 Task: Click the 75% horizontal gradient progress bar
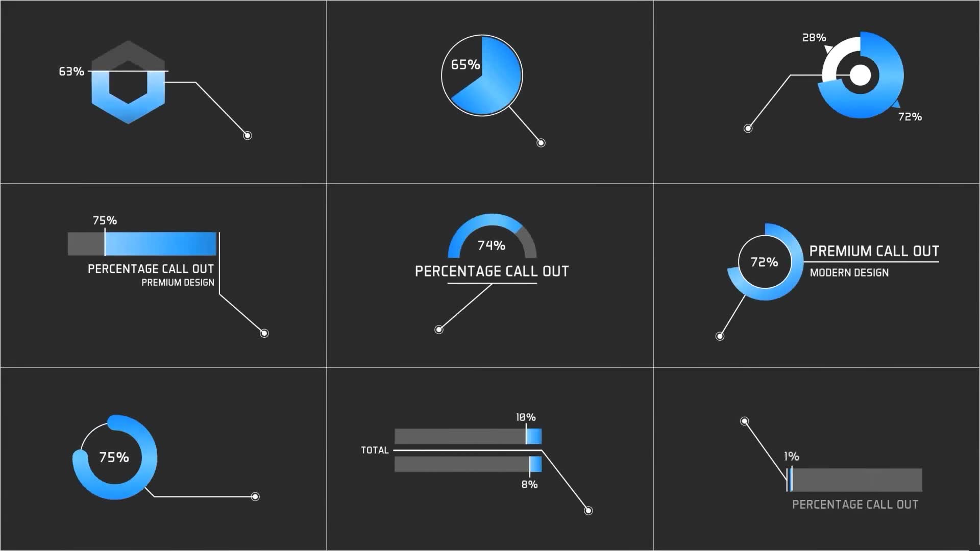[142, 244]
